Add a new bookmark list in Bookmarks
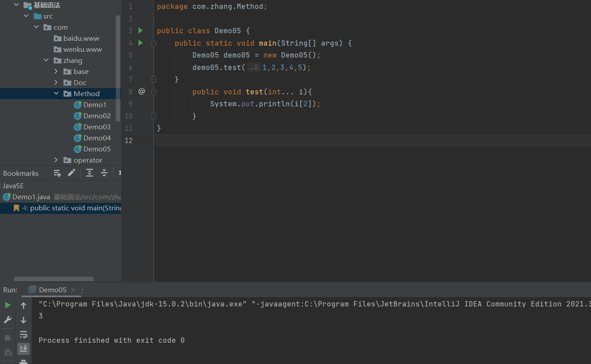 click(57, 173)
